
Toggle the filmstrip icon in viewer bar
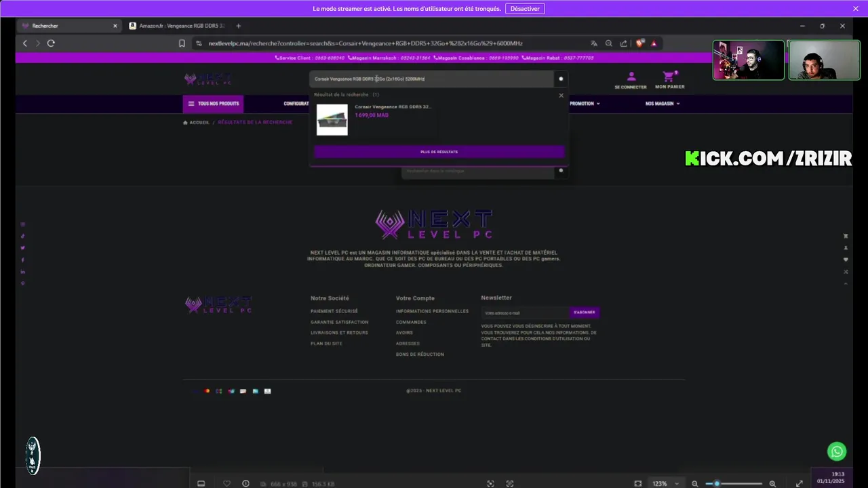pyautogui.click(x=201, y=483)
